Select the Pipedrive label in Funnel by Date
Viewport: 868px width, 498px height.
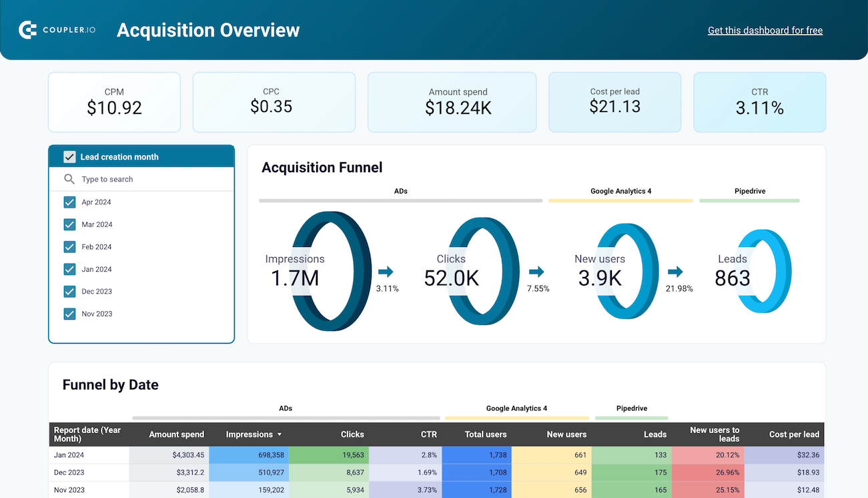tap(631, 408)
